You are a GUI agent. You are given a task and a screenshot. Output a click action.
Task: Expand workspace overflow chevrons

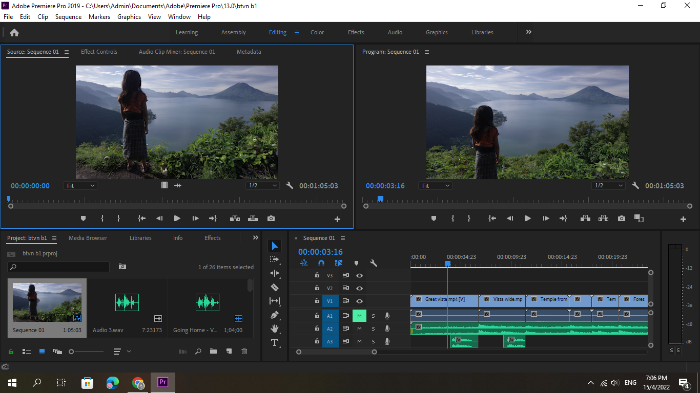[529, 32]
